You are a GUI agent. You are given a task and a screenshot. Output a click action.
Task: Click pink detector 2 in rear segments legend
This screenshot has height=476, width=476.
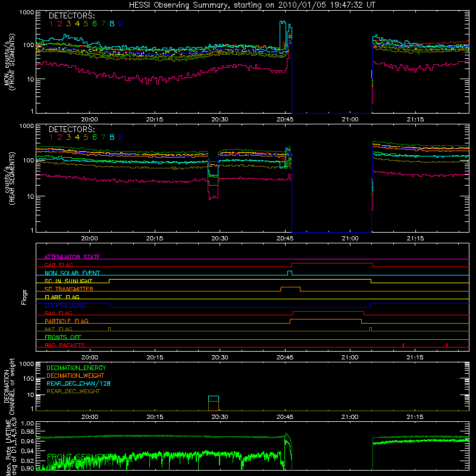(x=60, y=137)
